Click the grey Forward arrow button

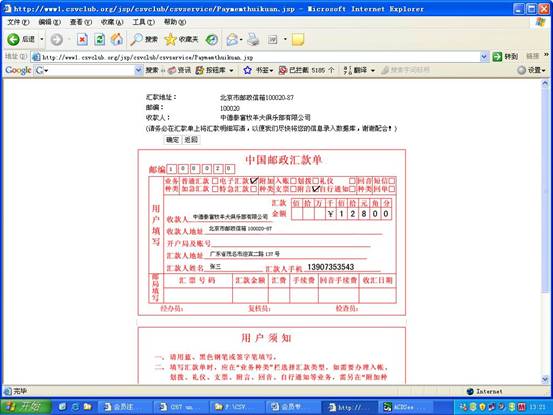(56, 39)
